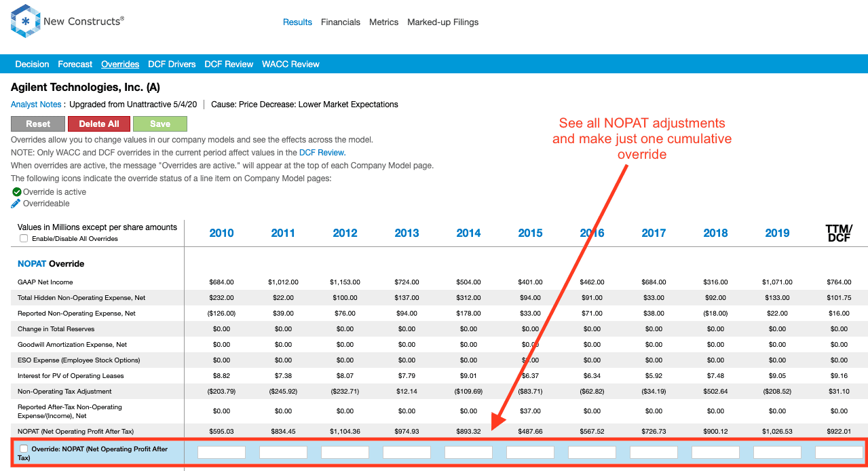Click the 2015 NOPAT override input box
This screenshot has height=471, width=868.
tap(530, 453)
